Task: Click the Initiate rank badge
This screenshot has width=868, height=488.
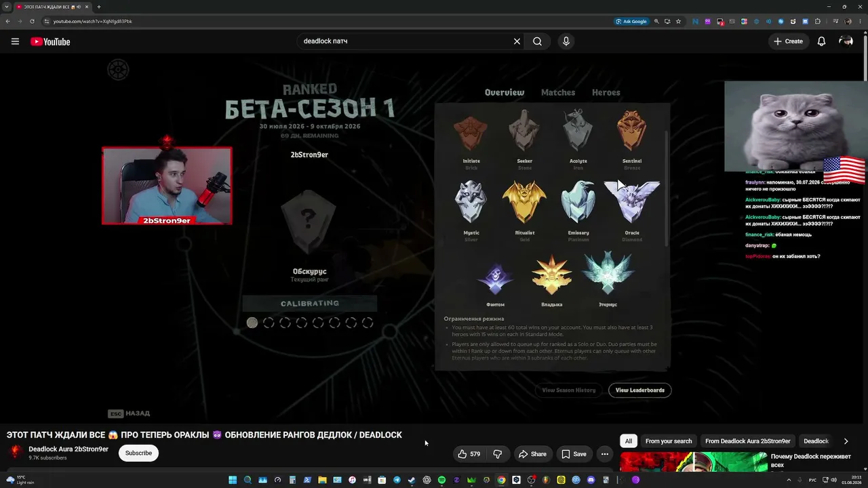Action: point(471,134)
